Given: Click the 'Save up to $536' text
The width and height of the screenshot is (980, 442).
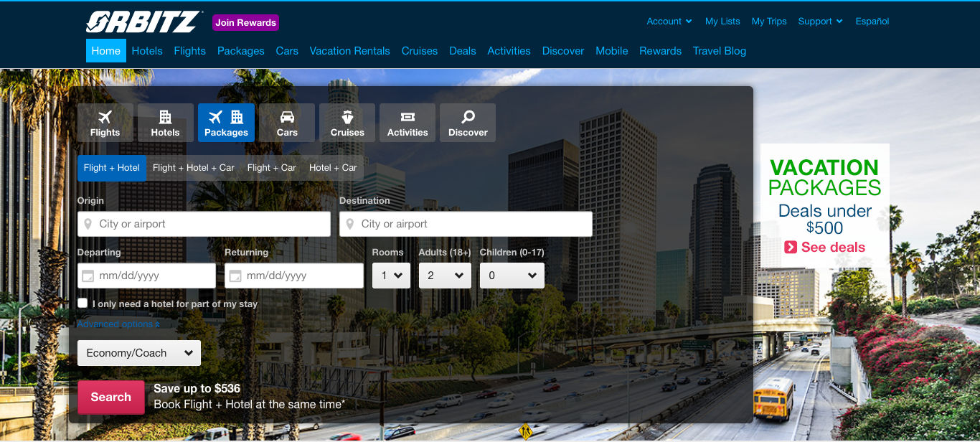Looking at the screenshot, I should 197,388.
